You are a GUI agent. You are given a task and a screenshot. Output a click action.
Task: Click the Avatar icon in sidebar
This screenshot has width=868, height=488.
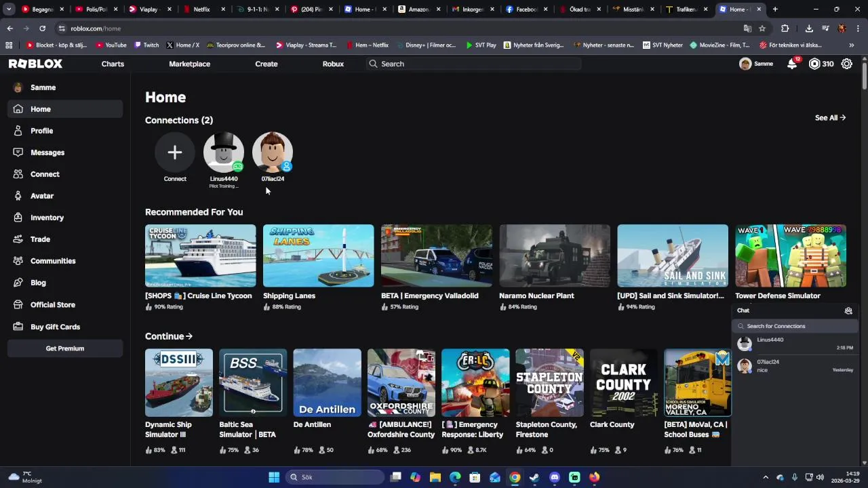(18, 196)
